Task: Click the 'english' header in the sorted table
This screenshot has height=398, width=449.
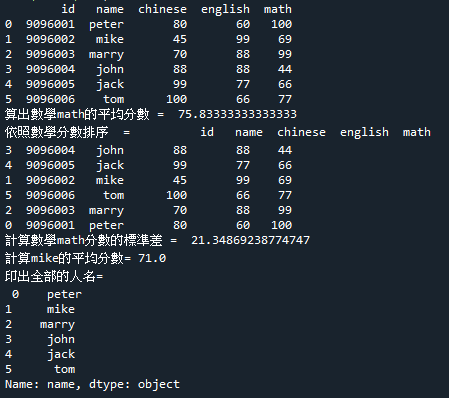Action: 364,133
